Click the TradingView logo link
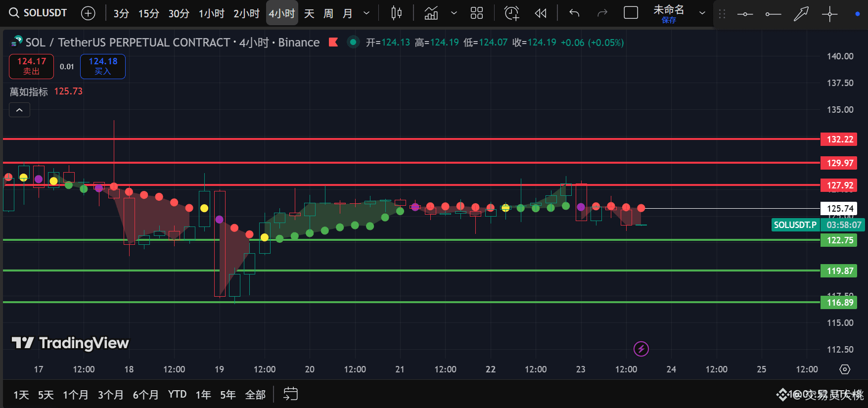Image resolution: width=868 pixels, height=408 pixels. pyautogui.click(x=70, y=343)
